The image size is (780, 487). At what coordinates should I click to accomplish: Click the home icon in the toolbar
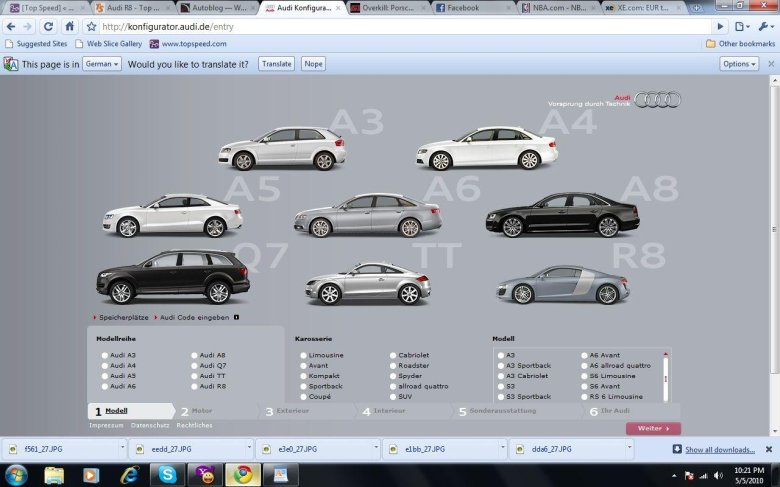[69, 26]
